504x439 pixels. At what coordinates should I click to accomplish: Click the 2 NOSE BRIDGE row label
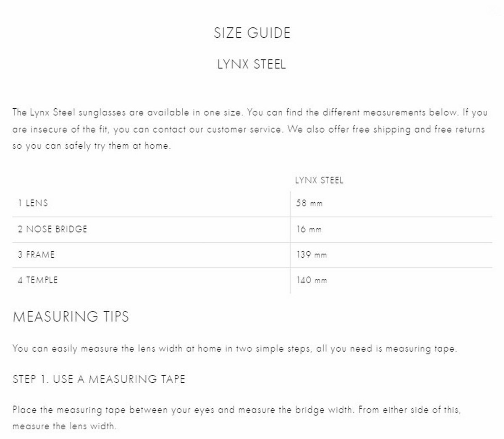coord(52,229)
